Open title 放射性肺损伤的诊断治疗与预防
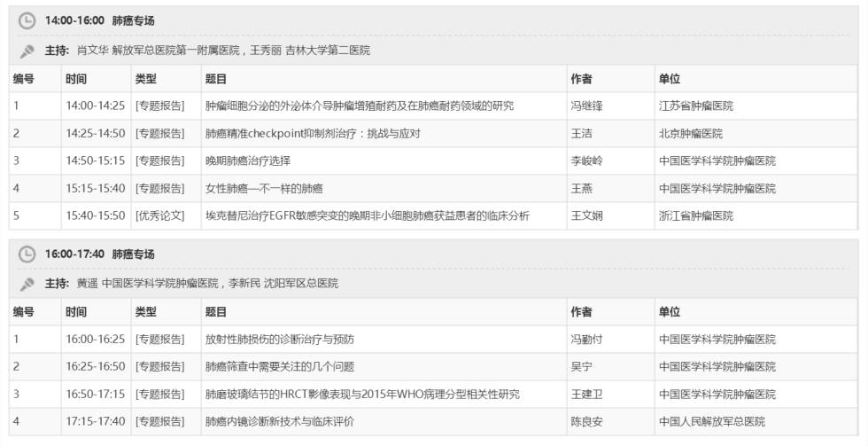 pos(280,339)
